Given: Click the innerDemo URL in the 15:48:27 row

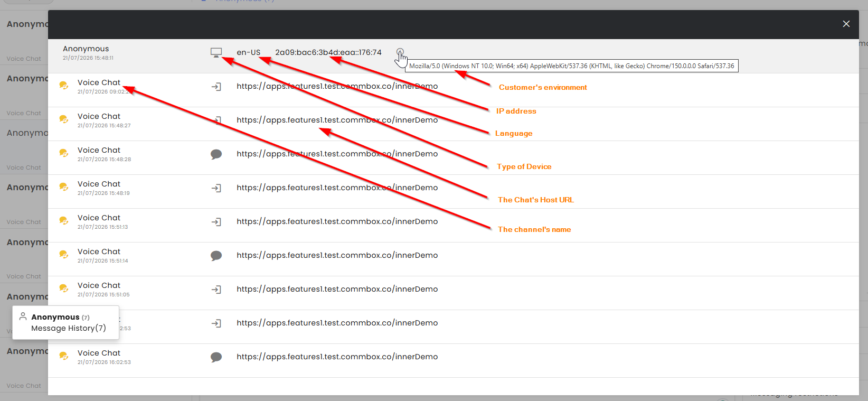Looking at the screenshot, I should pyautogui.click(x=337, y=120).
